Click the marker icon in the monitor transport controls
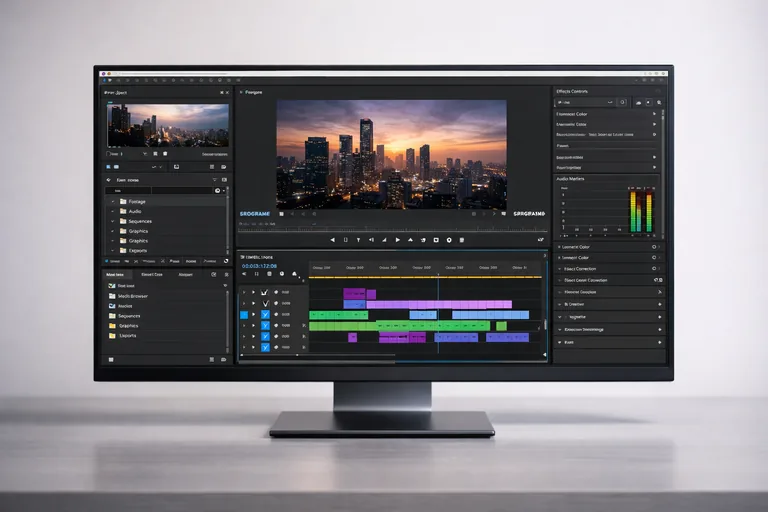This screenshot has width=768, height=512. point(359,240)
